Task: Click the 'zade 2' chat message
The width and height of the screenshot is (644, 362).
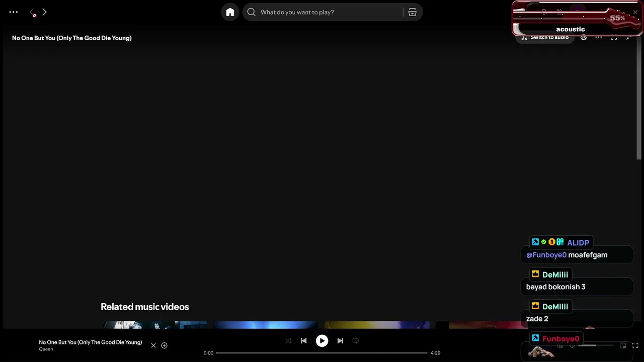Action: point(537,319)
